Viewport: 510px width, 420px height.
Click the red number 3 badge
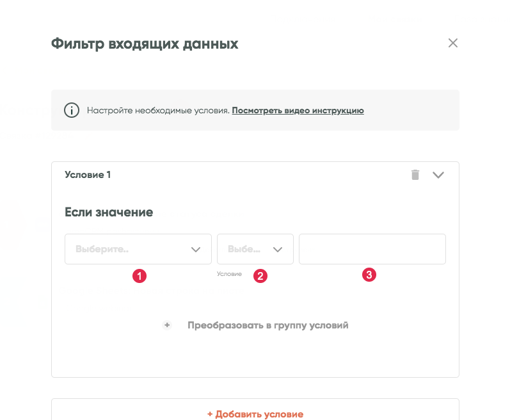(x=369, y=275)
